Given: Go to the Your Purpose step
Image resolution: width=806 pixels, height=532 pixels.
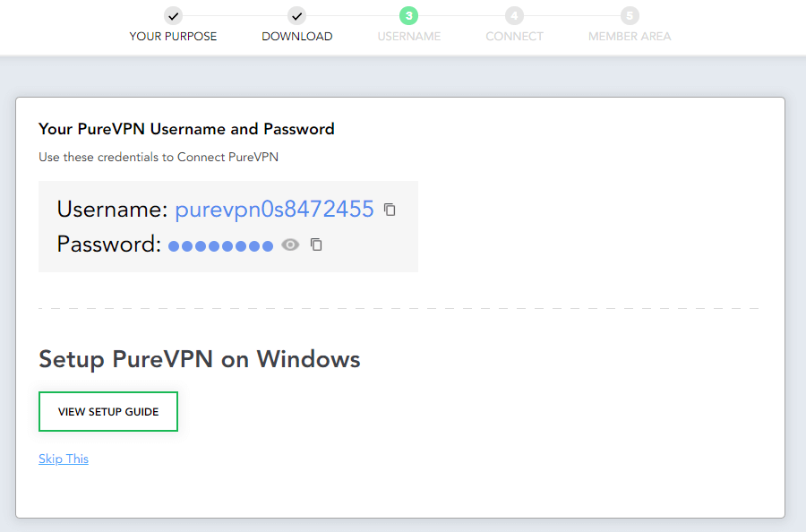Looking at the screenshot, I should coord(173,37).
